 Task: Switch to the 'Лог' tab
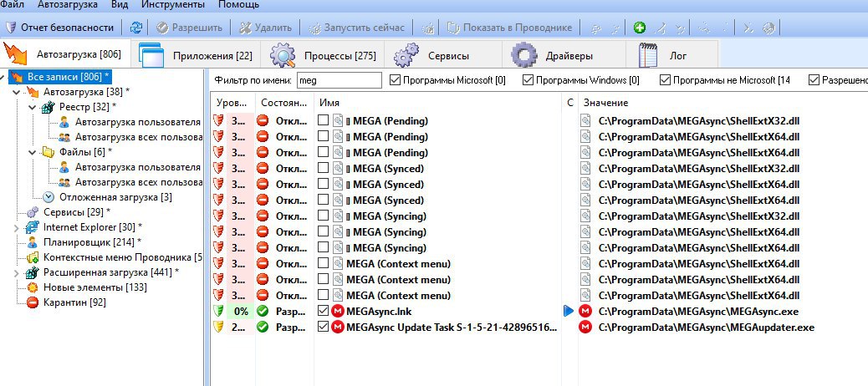672,55
